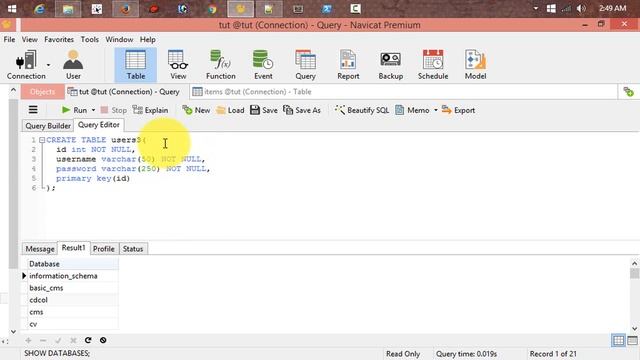Viewport: 640px width, 360px height.
Task: Open the View objects icon
Action: tap(178, 64)
